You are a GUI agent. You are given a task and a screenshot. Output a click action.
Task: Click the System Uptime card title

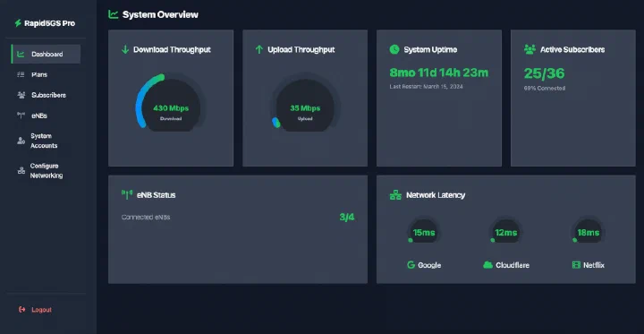[x=430, y=50]
